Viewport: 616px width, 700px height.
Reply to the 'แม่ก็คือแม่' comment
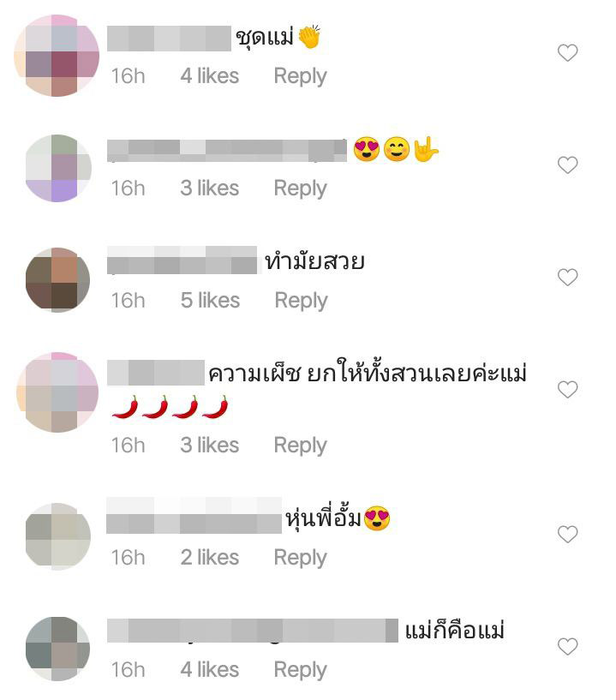point(300,670)
